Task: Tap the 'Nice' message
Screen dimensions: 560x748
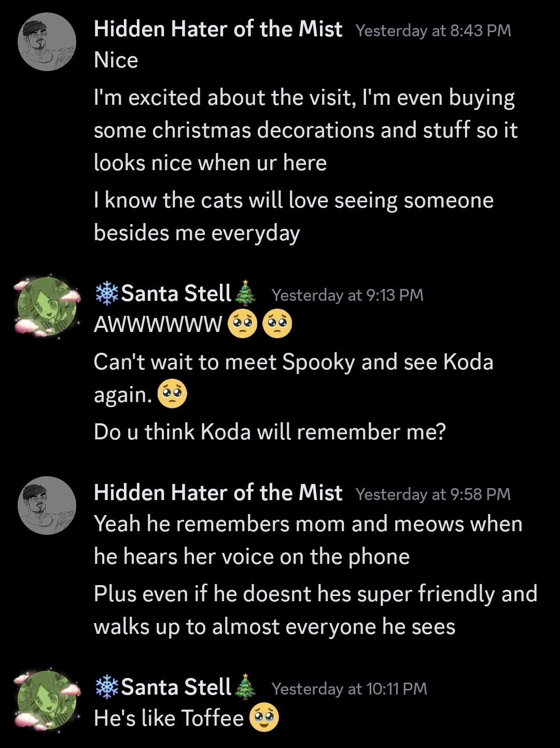Action: [116, 61]
